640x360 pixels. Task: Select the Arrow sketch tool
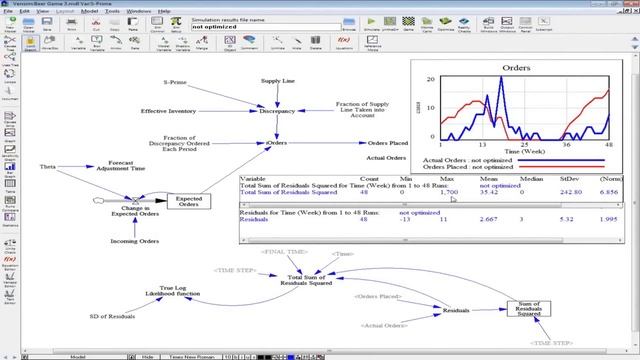coord(116,43)
